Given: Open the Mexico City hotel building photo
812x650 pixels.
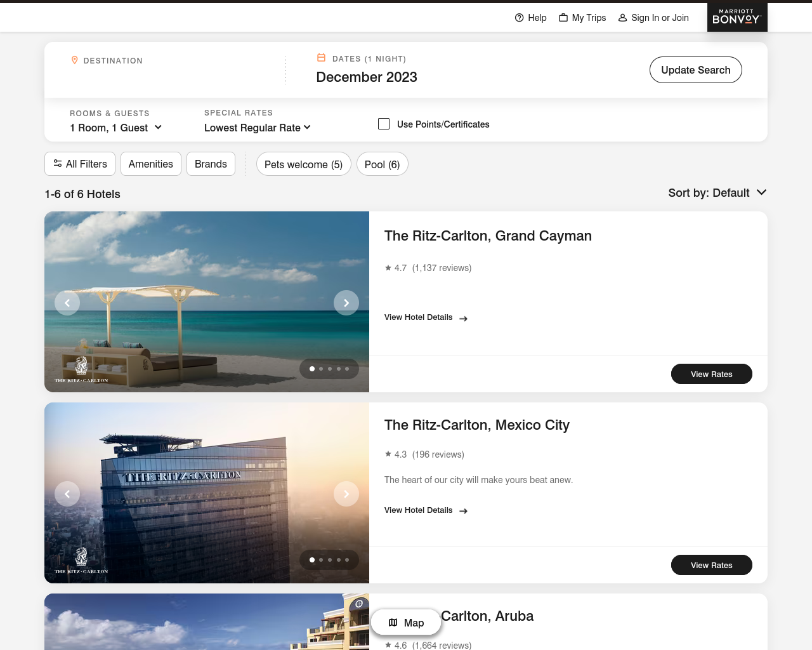Looking at the screenshot, I should point(207,493).
